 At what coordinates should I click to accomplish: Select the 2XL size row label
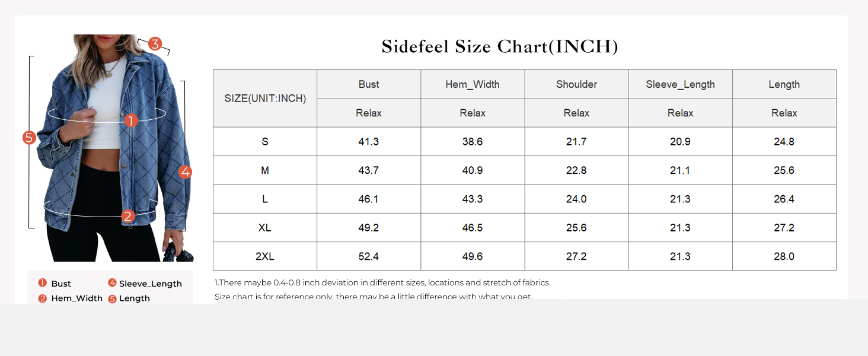(265, 256)
